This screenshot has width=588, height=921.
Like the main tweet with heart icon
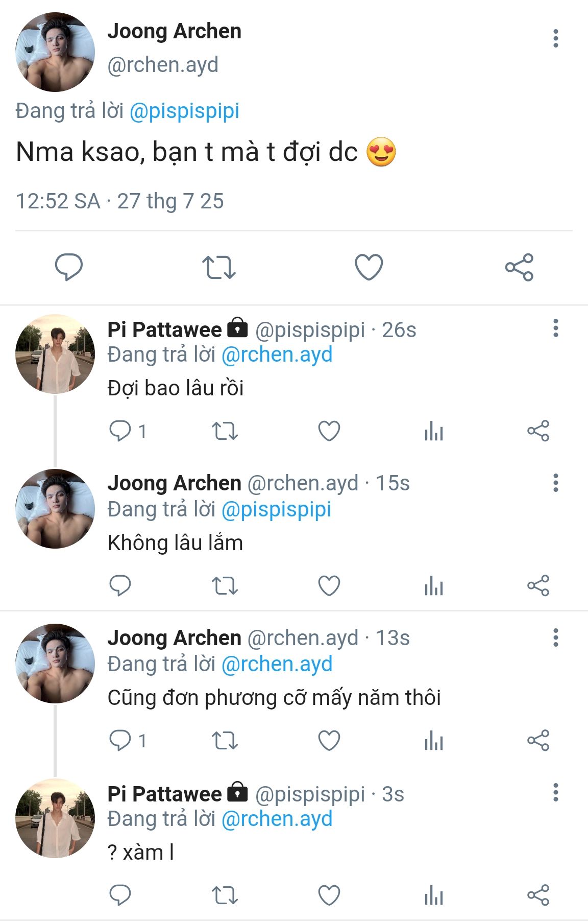(x=369, y=267)
